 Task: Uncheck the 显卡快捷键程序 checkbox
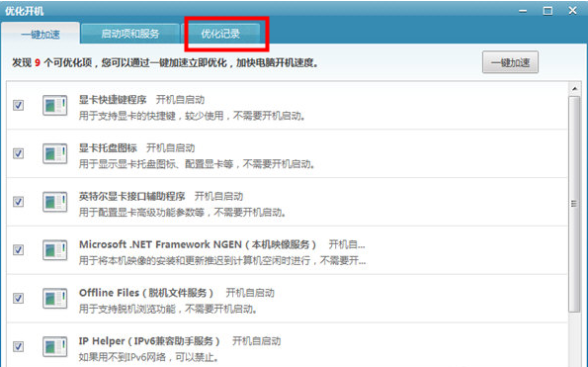19,105
